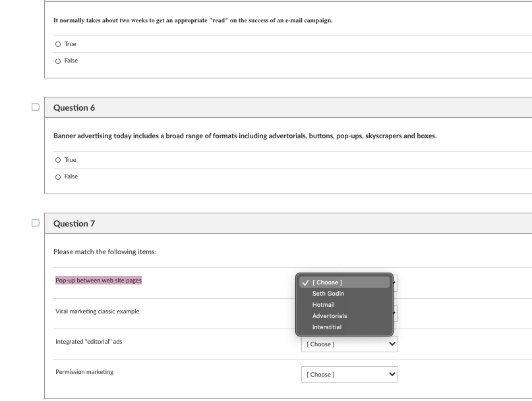Expand the Permission marketing answer dropdown
The image size is (532, 401).
(x=349, y=375)
